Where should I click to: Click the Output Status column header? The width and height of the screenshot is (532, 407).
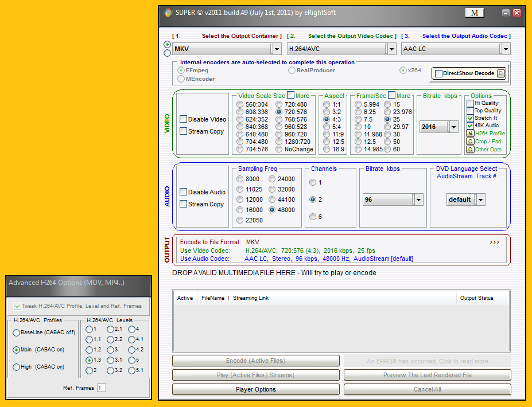476,298
